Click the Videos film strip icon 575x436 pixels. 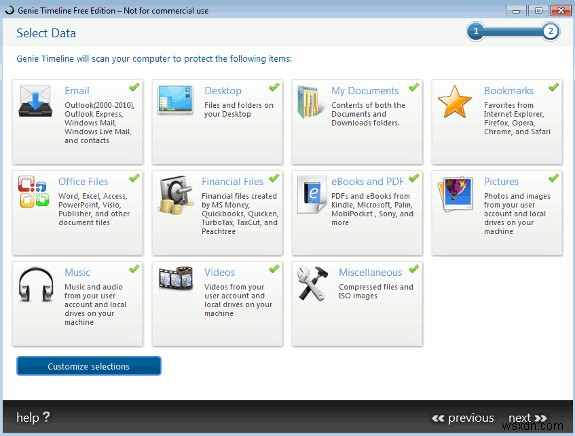pyautogui.click(x=176, y=278)
